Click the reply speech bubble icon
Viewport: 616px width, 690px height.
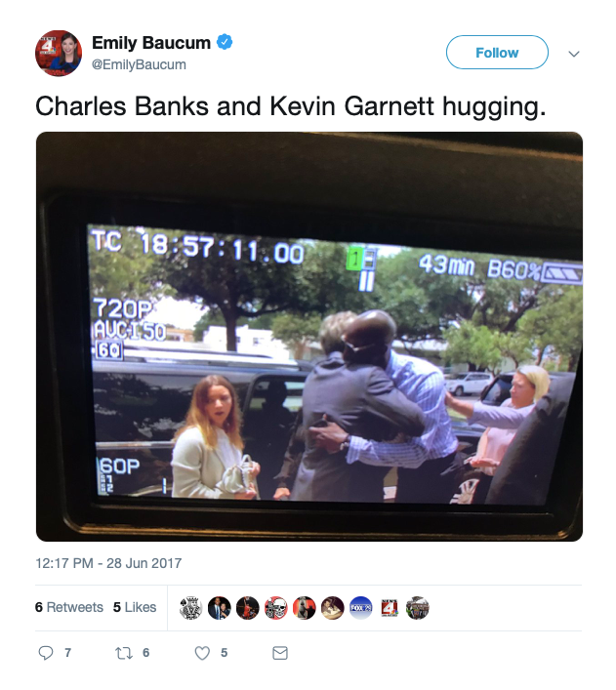[x=45, y=653]
